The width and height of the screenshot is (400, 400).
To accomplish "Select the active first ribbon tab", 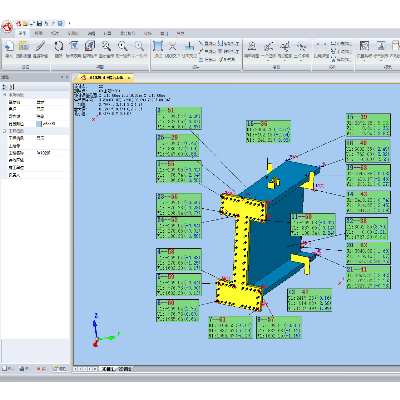I will click(x=22, y=33).
